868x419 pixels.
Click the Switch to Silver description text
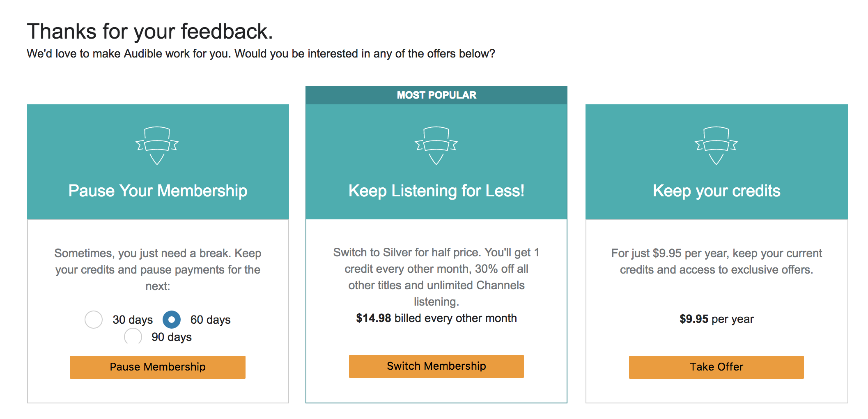[436, 277]
